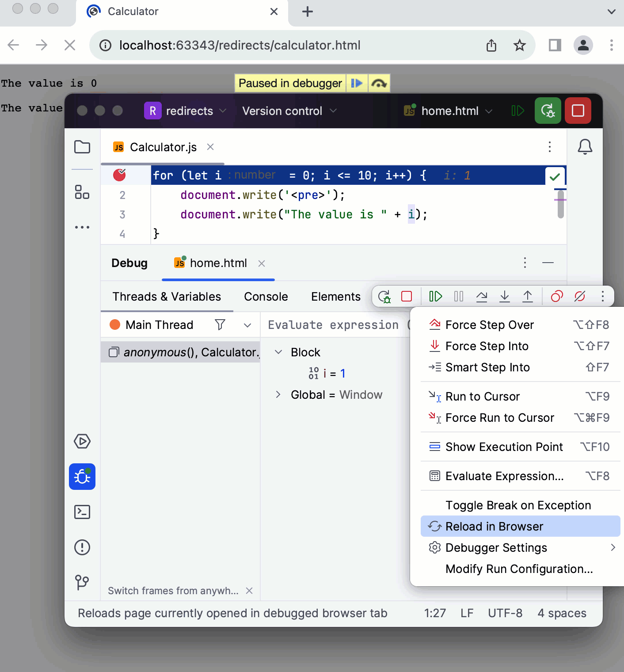Expand the Global Window variable
624x672 pixels.
click(278, 394)
